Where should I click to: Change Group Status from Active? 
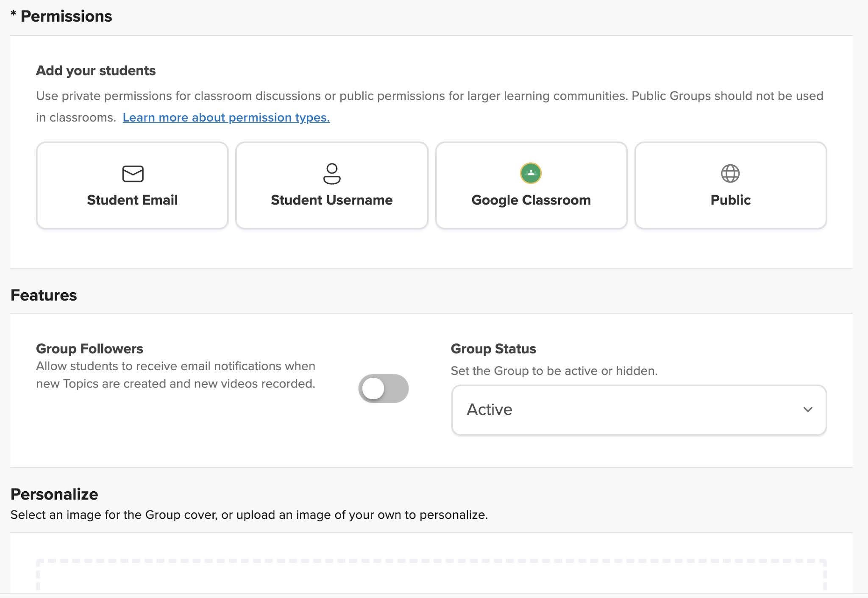click(x=638, y=409)
